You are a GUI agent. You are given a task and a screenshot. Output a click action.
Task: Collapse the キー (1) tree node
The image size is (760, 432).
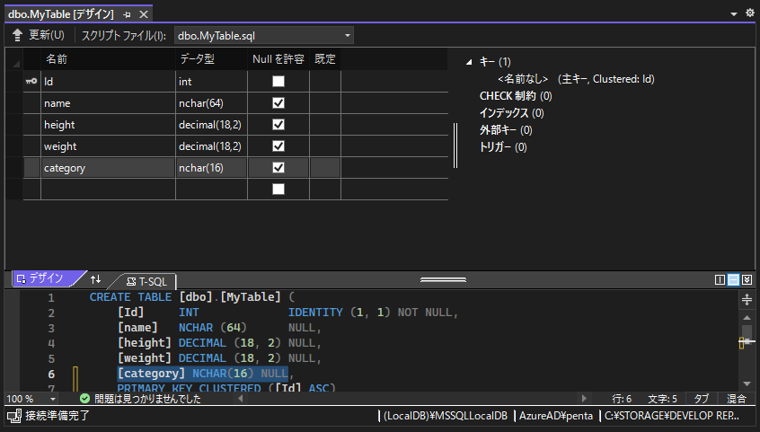[469, 62]
